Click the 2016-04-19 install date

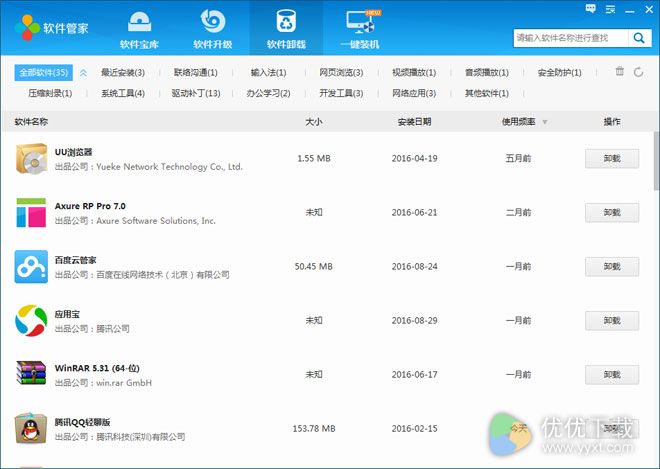414,159
